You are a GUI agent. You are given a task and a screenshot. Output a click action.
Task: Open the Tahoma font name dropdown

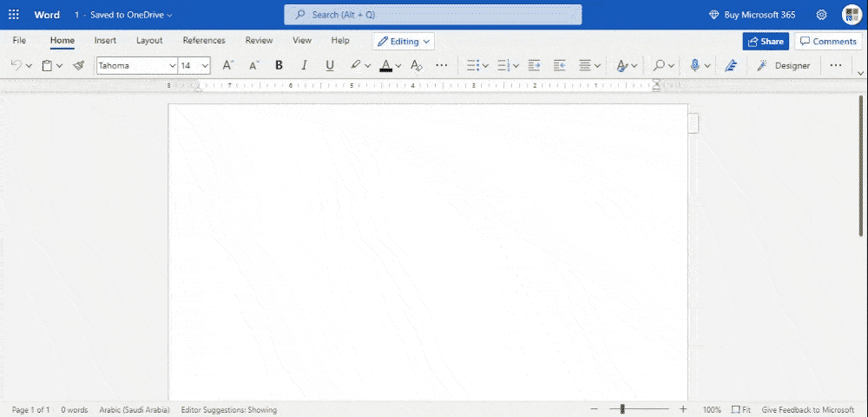pos(172,65)
